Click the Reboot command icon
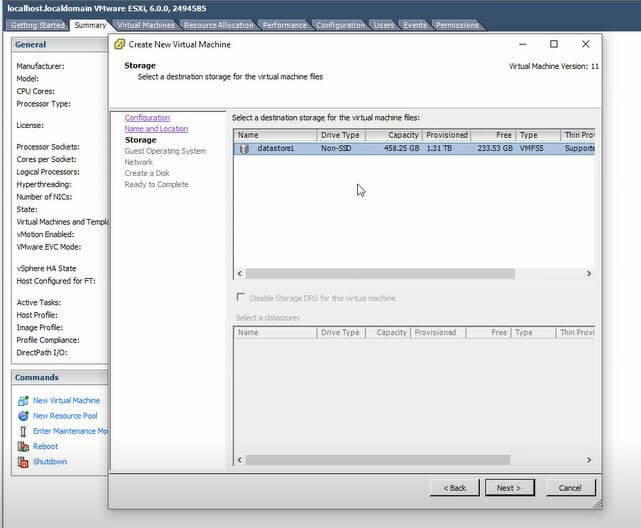The image size is (641, 528). pos(23,446)
